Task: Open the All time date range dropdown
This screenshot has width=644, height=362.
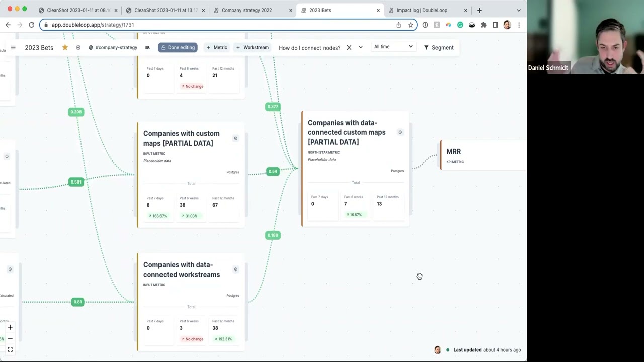Action: (393, 47)
